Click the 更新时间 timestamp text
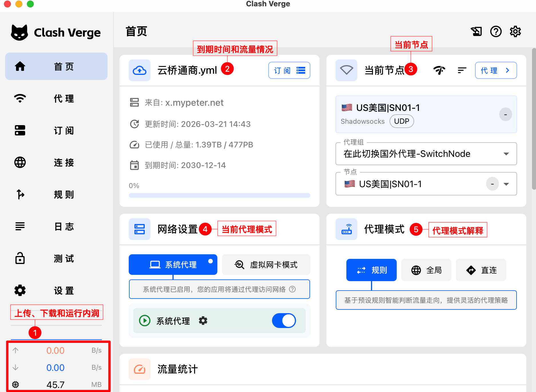The width and height of the screenshot is (536, 392). [x=198, y=124]
